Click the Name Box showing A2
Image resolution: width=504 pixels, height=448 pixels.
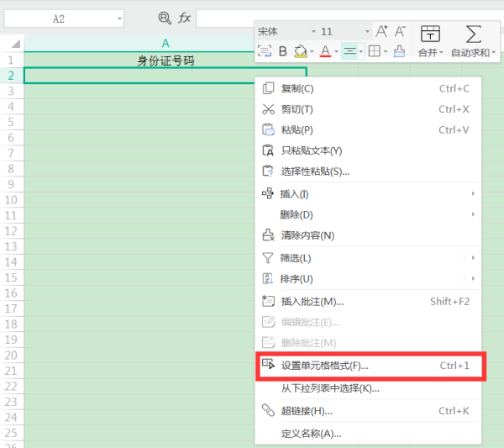pyautogui.click(x=64, y=18)
